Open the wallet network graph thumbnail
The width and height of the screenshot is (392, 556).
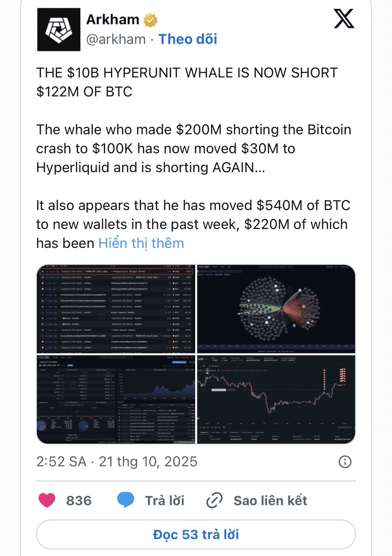[x=276, y=309]
